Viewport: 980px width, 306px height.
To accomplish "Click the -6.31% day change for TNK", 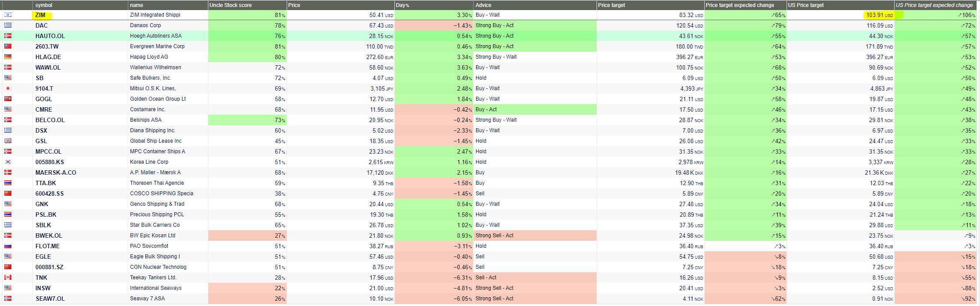I will coord(434,278).
